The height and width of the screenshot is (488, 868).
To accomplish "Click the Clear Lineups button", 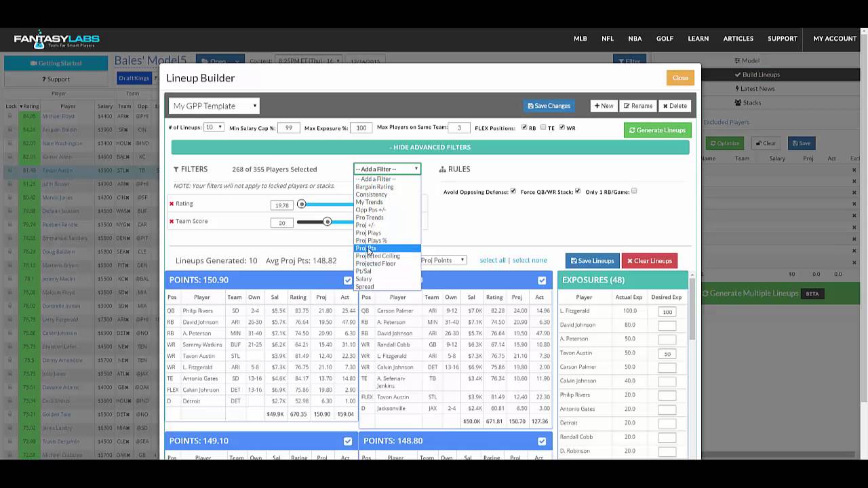I will tap(649, 261).
